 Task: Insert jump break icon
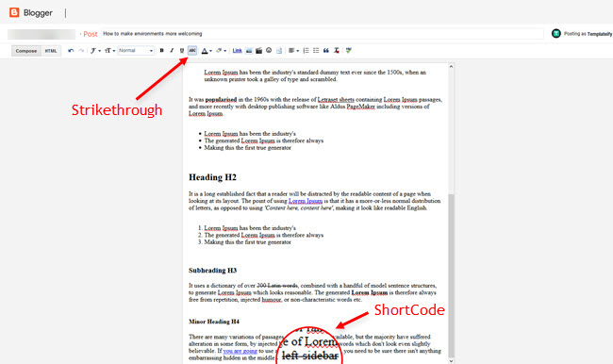pos(279,50)
